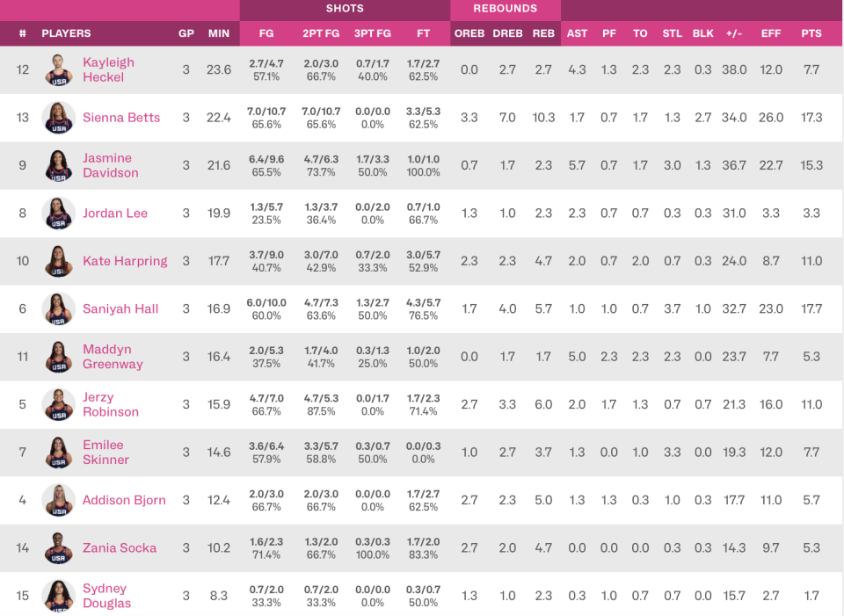
Task: Sort by FG column header
Action: (x=266, y=33)
